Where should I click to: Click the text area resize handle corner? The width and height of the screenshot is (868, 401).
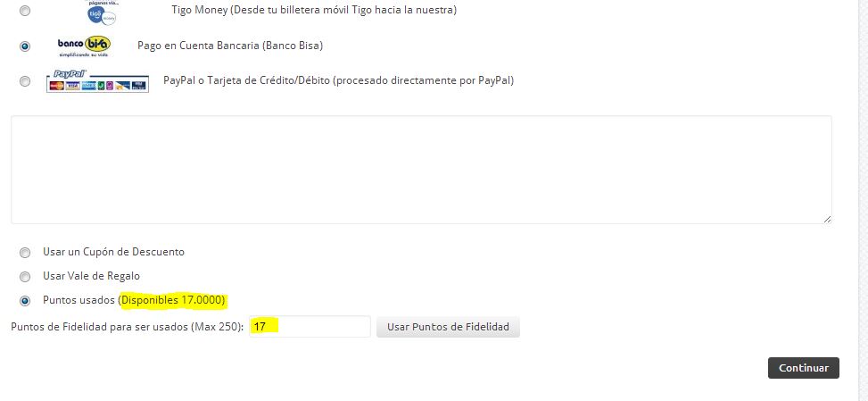(827, 220)
